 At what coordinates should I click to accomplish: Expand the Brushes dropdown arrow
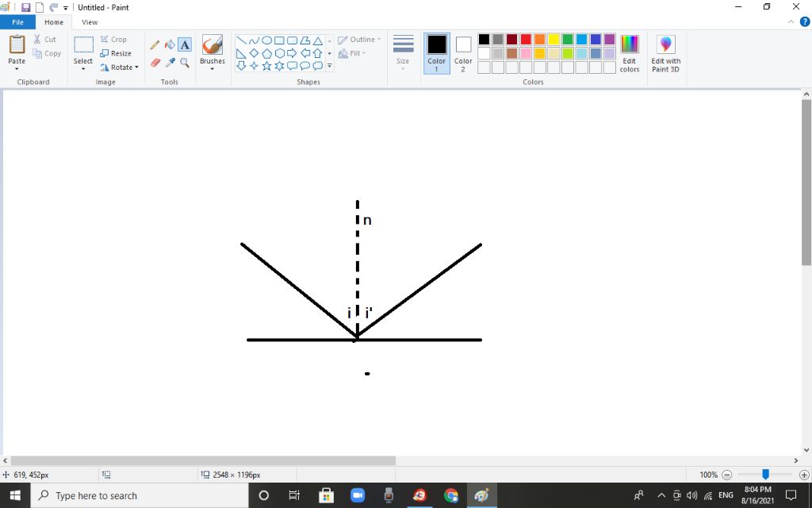(213, 69)
